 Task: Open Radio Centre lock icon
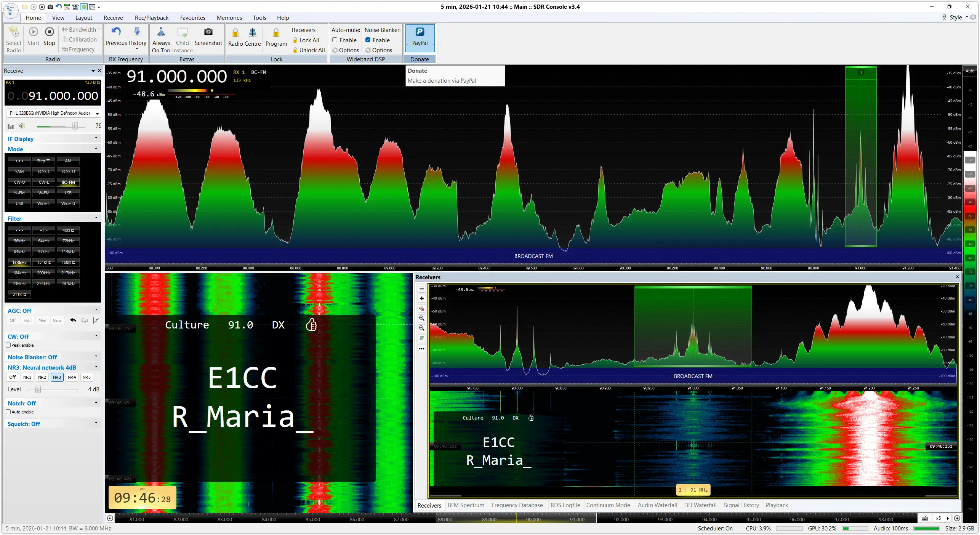235,33
